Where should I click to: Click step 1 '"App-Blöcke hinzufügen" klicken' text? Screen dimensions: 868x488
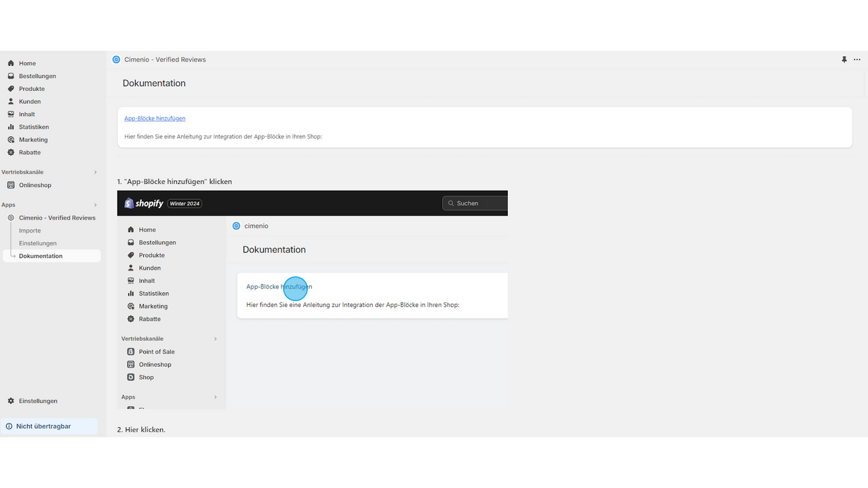[174, 182]
